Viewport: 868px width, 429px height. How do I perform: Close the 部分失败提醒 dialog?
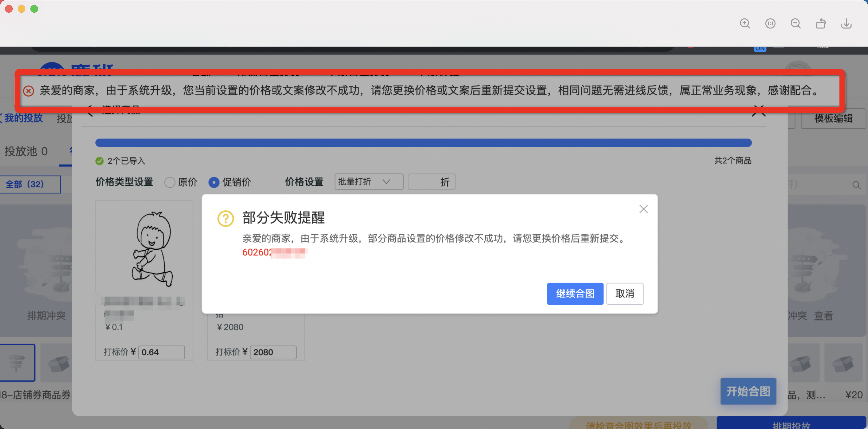(644, 209)
